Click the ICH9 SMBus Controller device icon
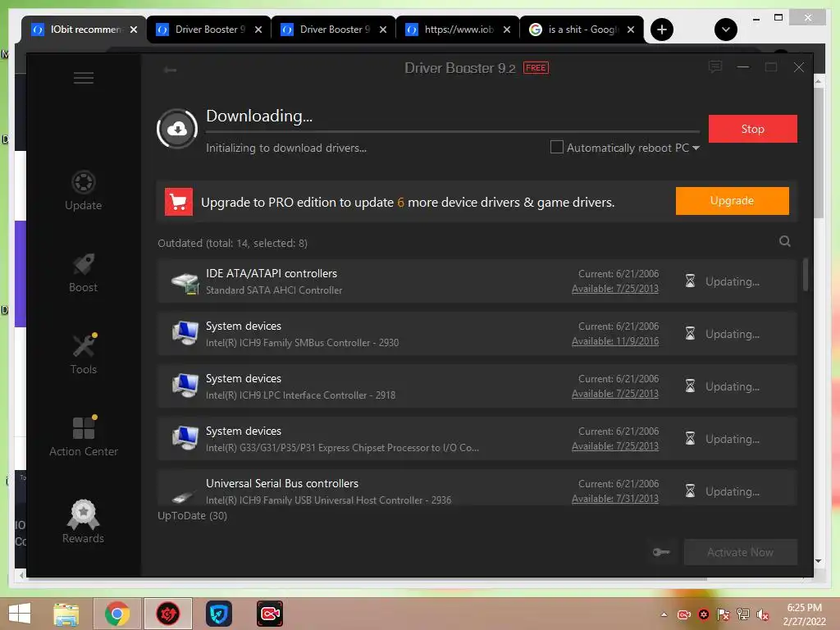Viewport: 840px width, 630px height. click(185, 333)
